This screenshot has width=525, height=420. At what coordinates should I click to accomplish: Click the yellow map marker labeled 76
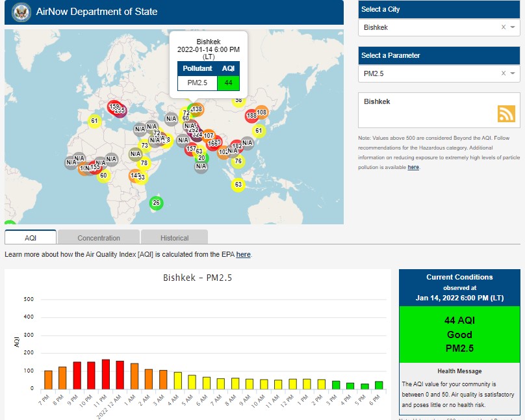[x=238, y=161]
